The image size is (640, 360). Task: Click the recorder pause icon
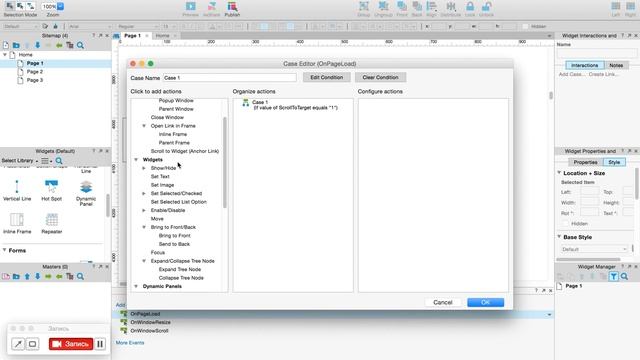[100, 344]
